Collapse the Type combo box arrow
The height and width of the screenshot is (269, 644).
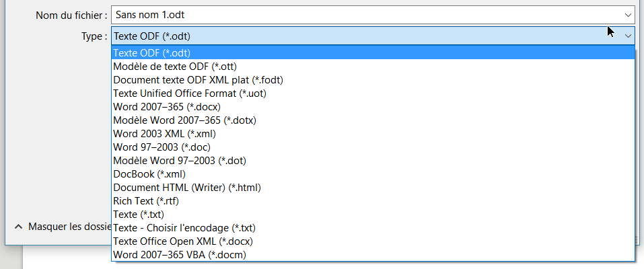coord(628,36)
